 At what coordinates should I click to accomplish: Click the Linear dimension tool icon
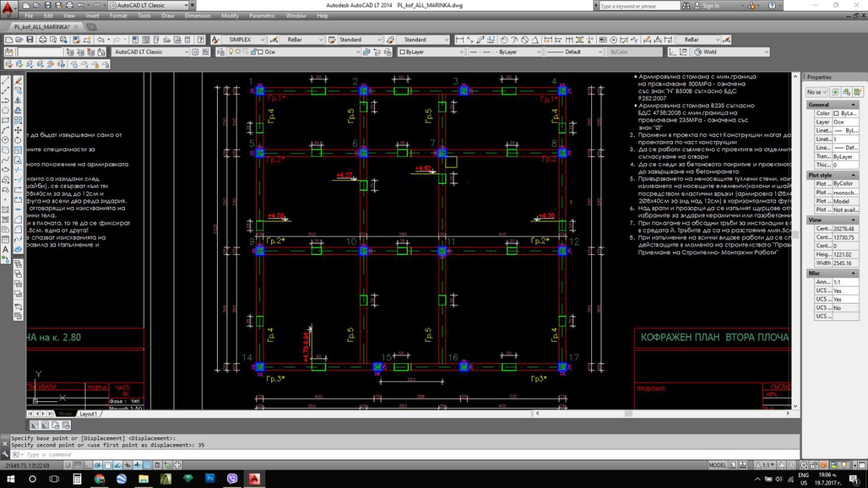click(x=460, y=40)
